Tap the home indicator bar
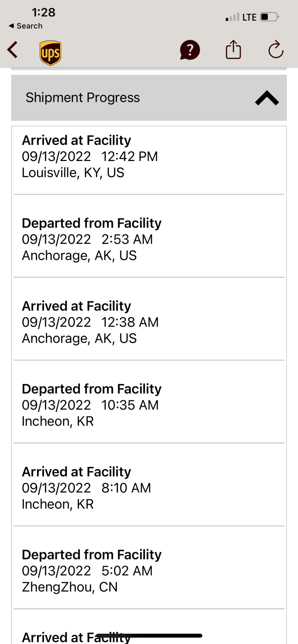The width and height of the screenshot is (298, 644). [149, 636]
